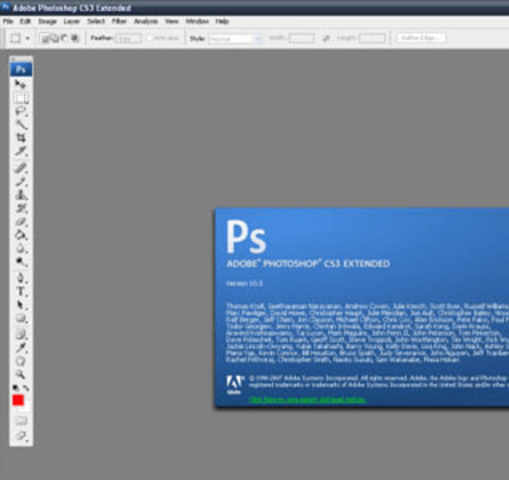The width and height of the screenshot is (509, 480).
Task: Click the Ps icon in the title bar
Action: click(6, 6)
